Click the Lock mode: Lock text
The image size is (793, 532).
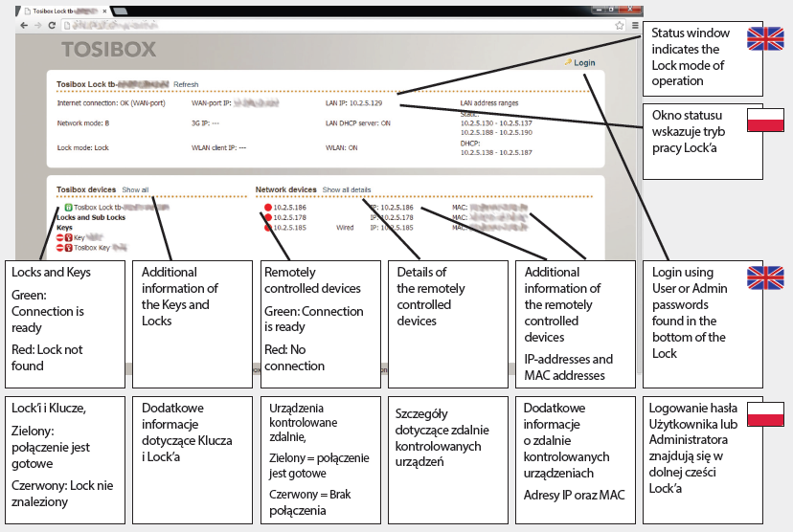coord(83,148)
